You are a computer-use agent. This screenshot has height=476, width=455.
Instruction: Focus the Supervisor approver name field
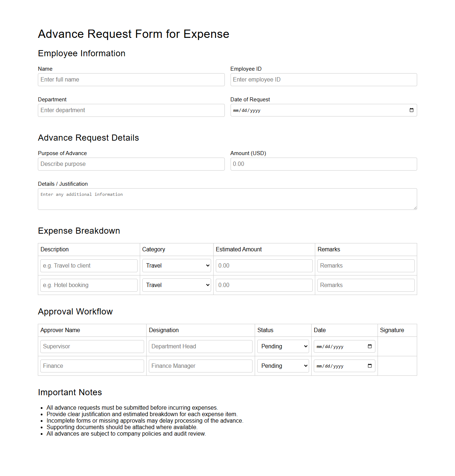(92, 347)
